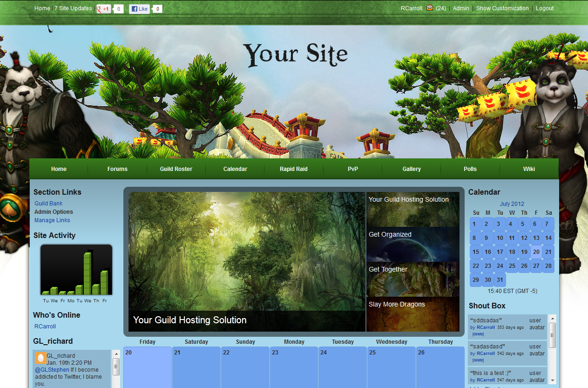Select July 28 in the mini calendar

(x=548, y=266)
